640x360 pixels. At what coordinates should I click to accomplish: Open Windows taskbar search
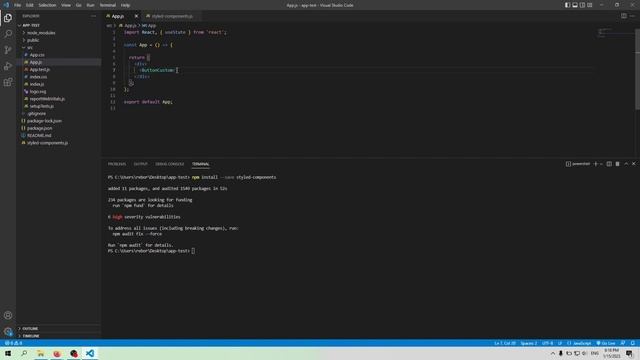click(x=24, y=353)
